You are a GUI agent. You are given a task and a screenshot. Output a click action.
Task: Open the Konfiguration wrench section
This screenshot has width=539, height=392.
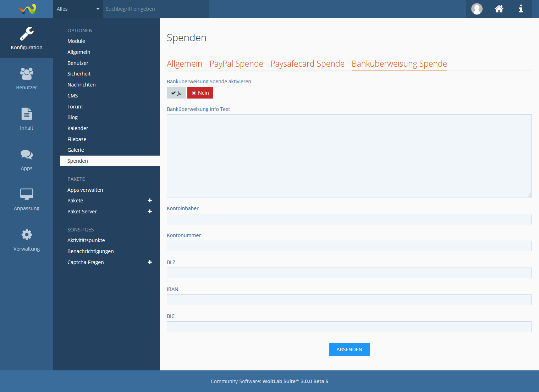coord(27,38)
